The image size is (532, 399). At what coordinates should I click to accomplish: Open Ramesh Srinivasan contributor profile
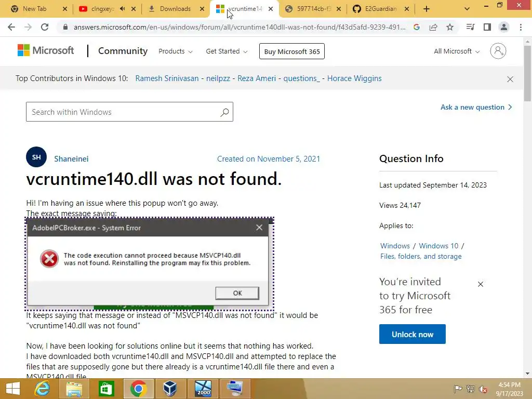point(167,78)
